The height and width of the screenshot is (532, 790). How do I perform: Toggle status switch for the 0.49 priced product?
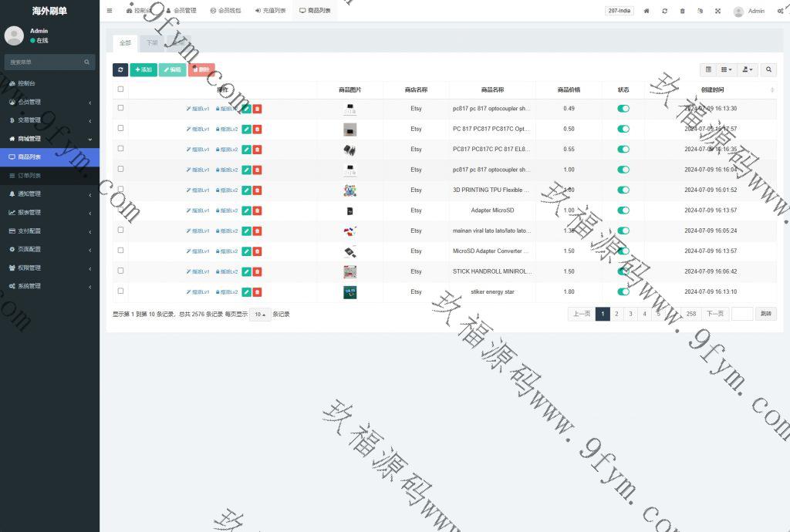[623, 109]
